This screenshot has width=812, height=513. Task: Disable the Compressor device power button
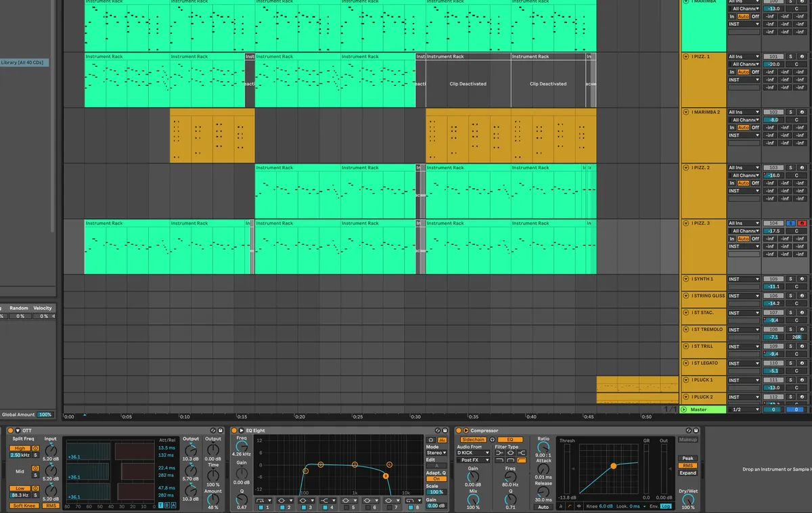(459, 430)
